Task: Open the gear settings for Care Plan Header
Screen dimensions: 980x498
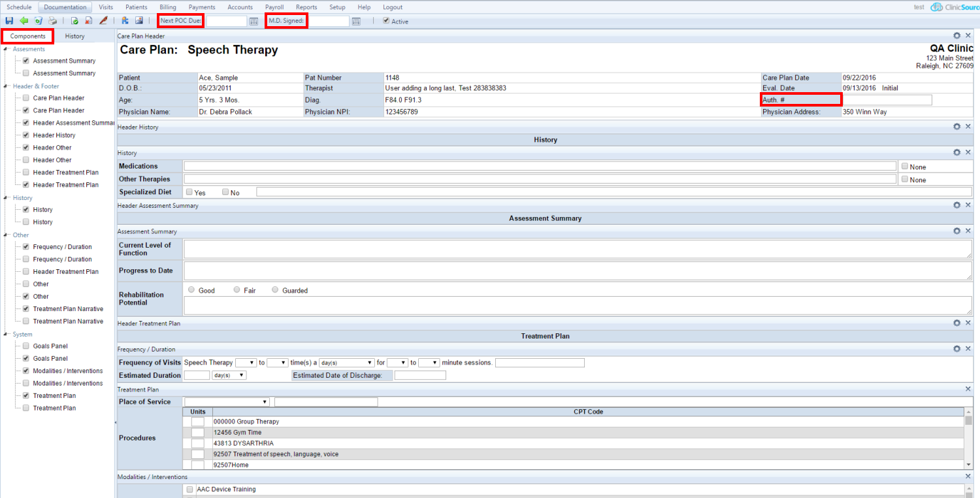Action: point(957,36)
